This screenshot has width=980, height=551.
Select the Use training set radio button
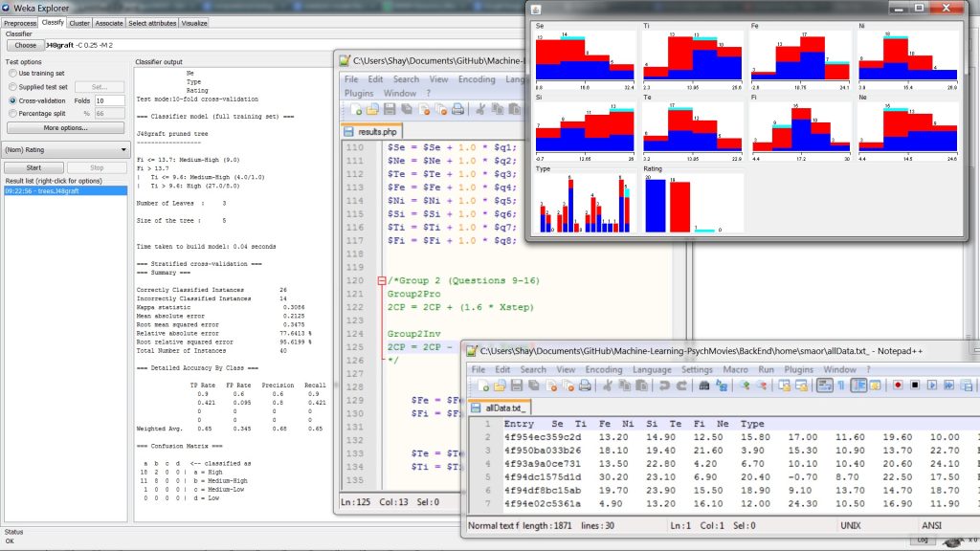[13, 73]
